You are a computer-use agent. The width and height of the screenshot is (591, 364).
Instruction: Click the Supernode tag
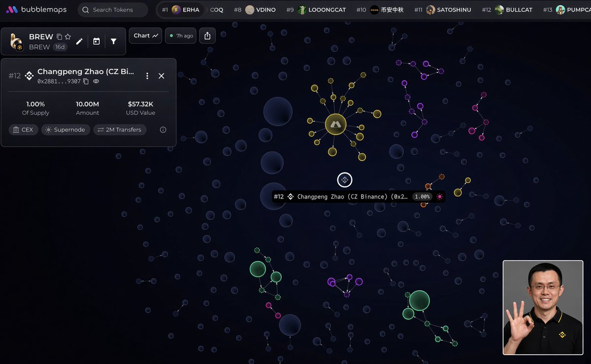pyautogui.click(x=66, y=130)
